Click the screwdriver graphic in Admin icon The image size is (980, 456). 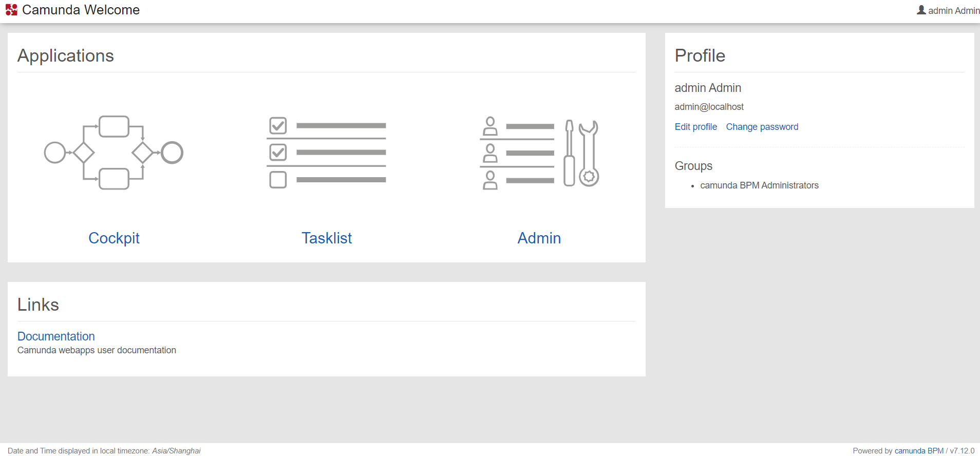pyautogui.click(x=569, y=153)
